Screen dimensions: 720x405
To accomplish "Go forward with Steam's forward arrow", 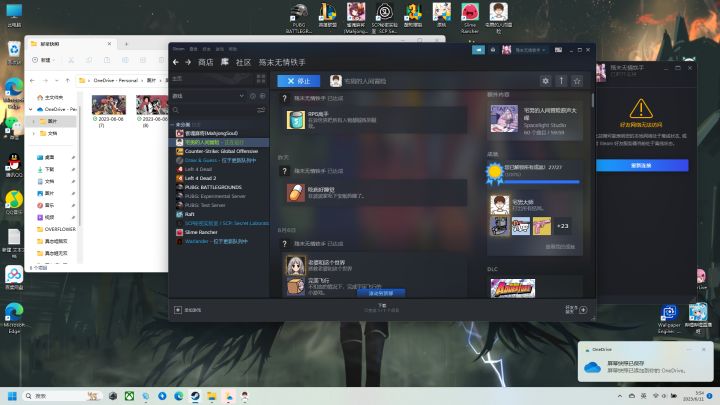I will pos(188,62).
